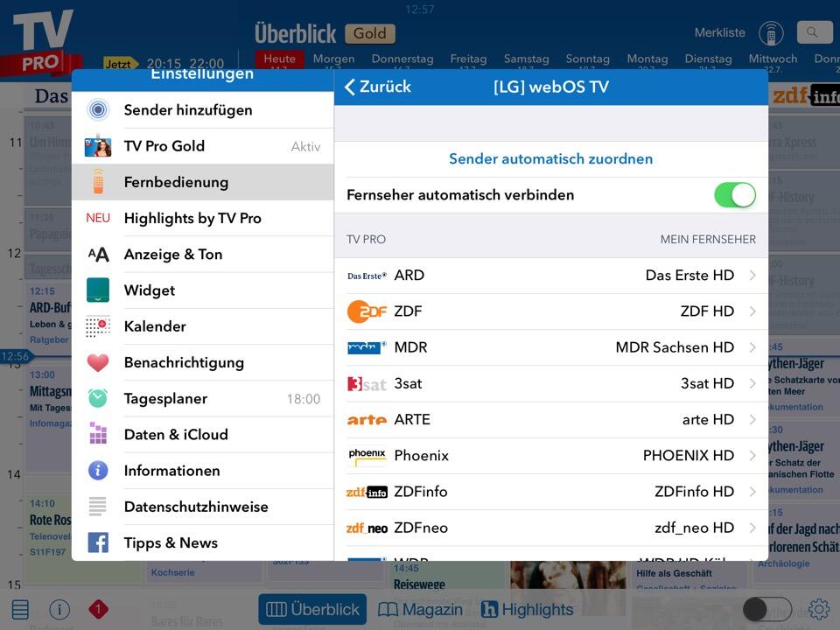Tap the Jetzt time button
The height and width of the screenshot is (630, 840).
pyautogui.click(x=121, y=64)
